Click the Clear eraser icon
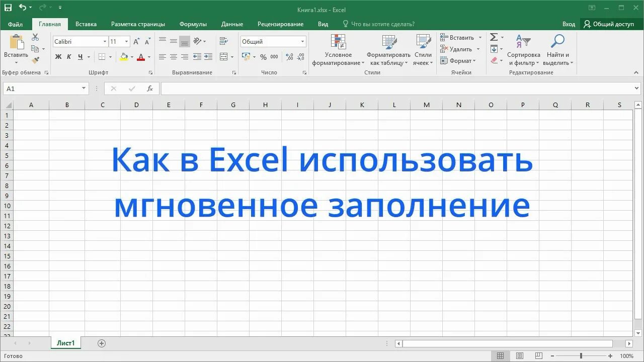The image size is (644, 362). click(x=494, y=60)
